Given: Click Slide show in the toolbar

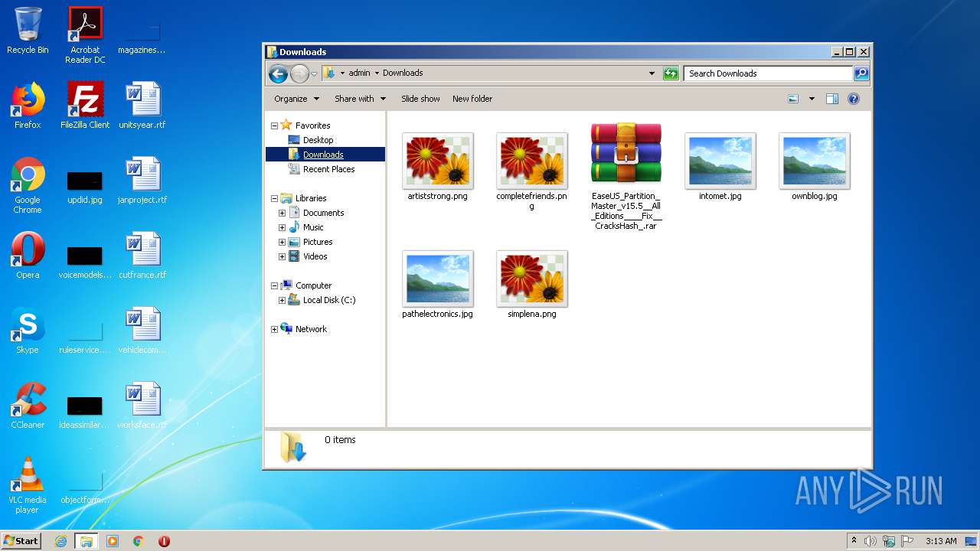Looking at the screenshot, I should coord(420,99).
